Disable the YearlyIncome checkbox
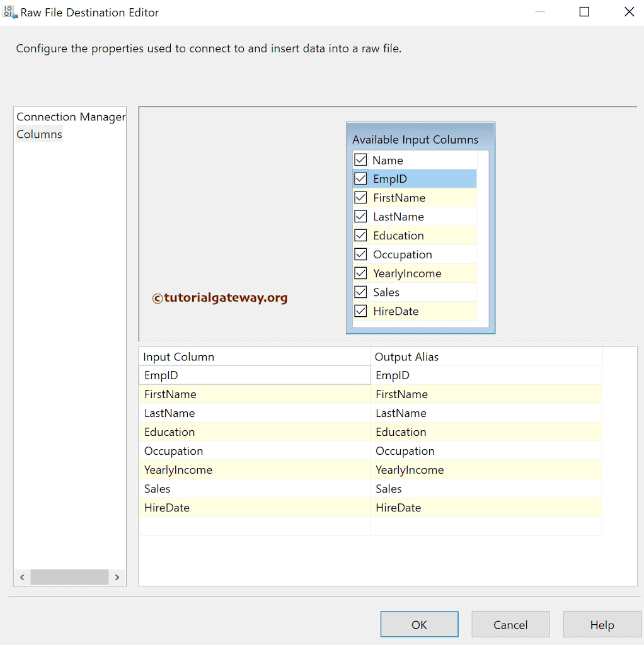Viewport: 644px width, 645px height. (360, 273)
